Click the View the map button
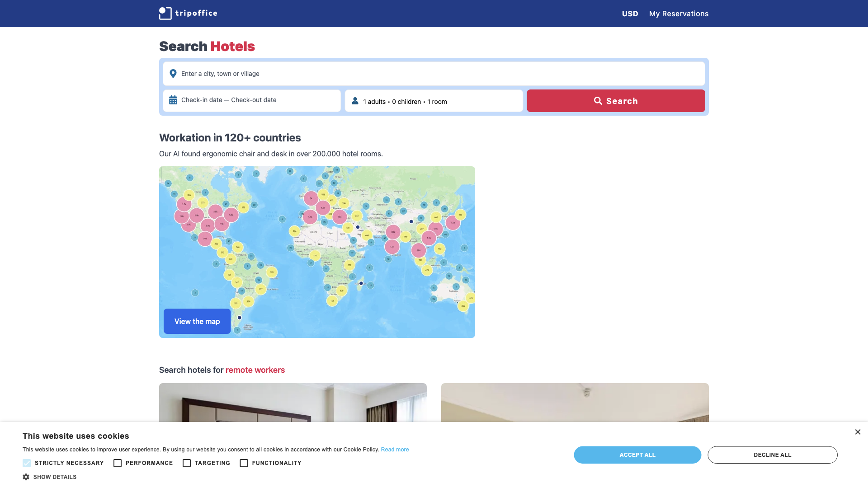 pos(197,321)
